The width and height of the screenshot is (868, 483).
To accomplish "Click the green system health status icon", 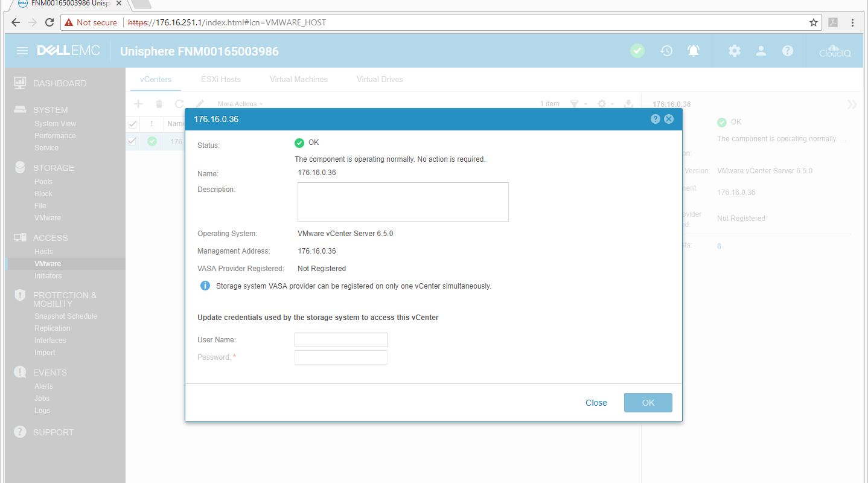I will pos(637,51).
